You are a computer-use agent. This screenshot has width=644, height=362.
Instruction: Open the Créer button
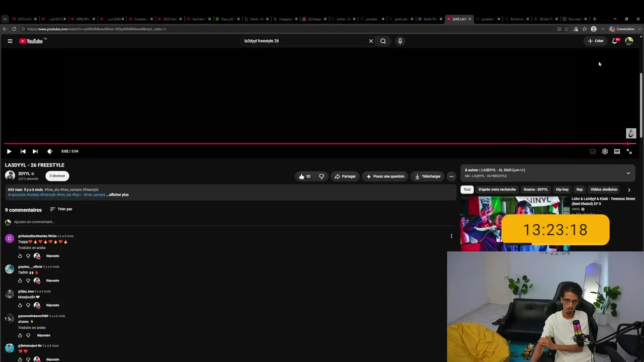(x=595, y=41)
